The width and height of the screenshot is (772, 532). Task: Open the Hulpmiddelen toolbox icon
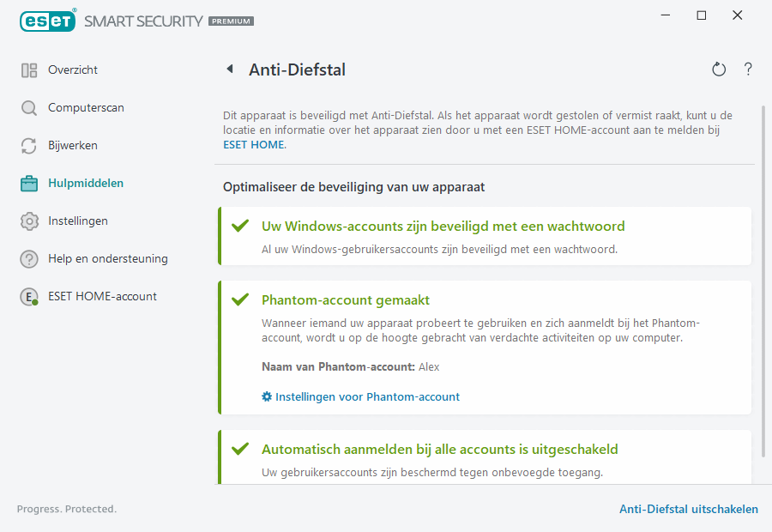pyautogui.click(x=28, y=183)
